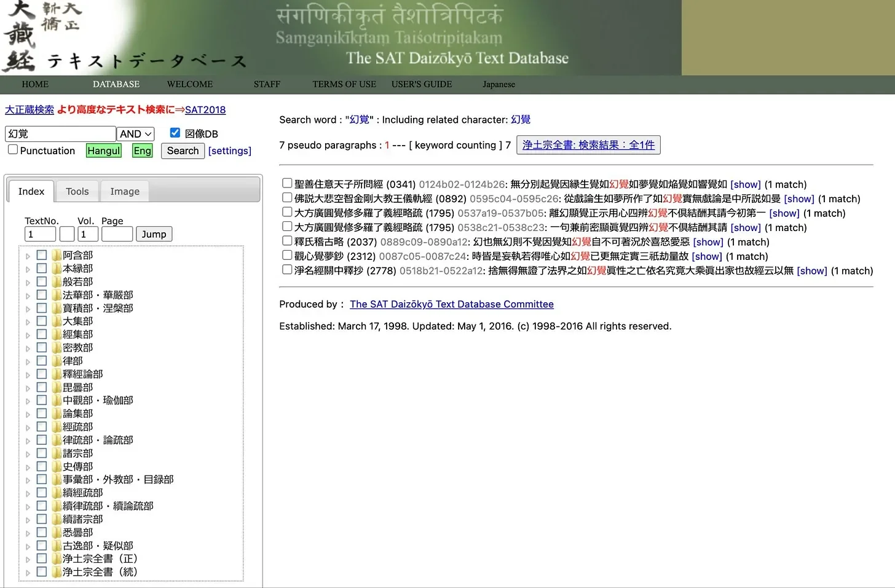Open the AND search operator dropdown
The width and height of the screenshot is (895, 588).
click(135, 133)
